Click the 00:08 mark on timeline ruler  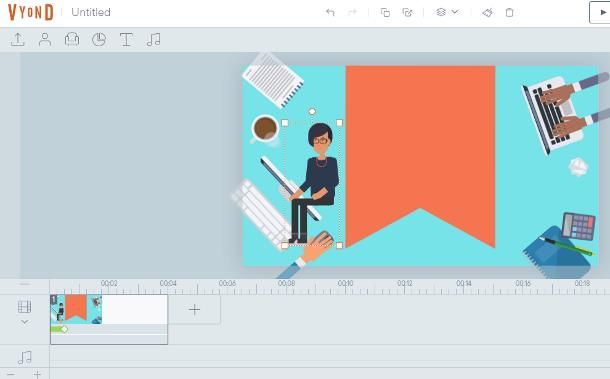(x=286, y=283)
